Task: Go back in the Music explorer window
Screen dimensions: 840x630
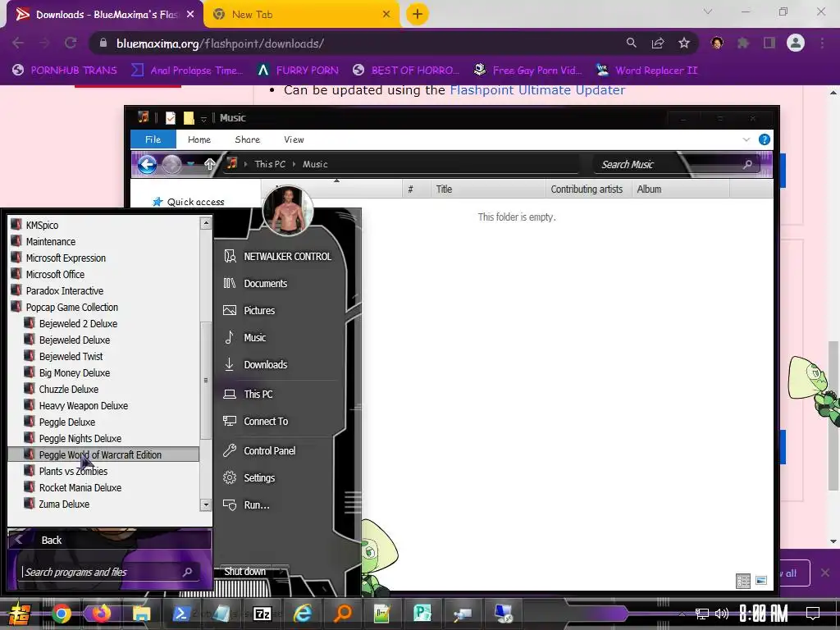Action: (x=148, y=164)
